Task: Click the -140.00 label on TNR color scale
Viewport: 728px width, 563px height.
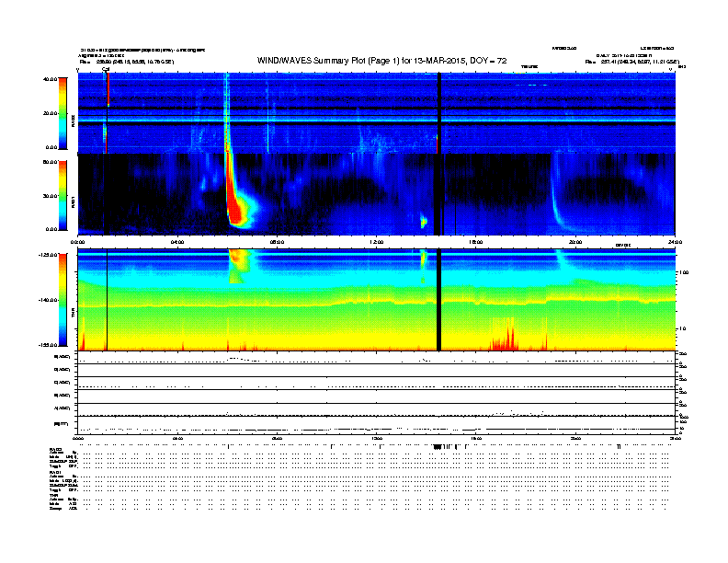Action: coord(48,300)
